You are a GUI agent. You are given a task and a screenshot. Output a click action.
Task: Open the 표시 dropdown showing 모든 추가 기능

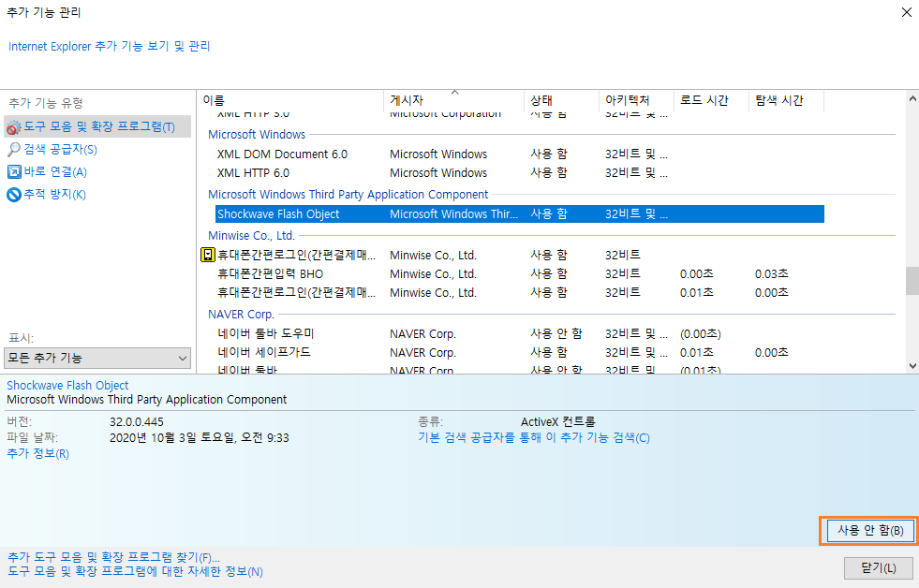[x=97, y=358]
